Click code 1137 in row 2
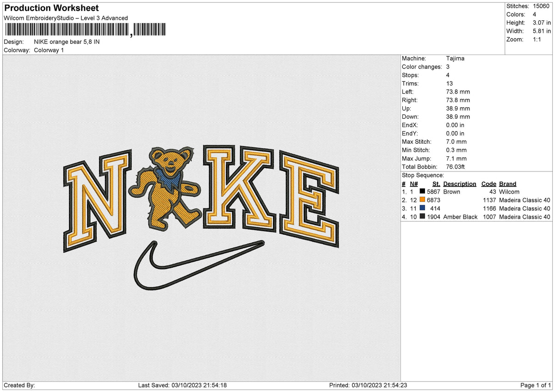 pos(489,200)
